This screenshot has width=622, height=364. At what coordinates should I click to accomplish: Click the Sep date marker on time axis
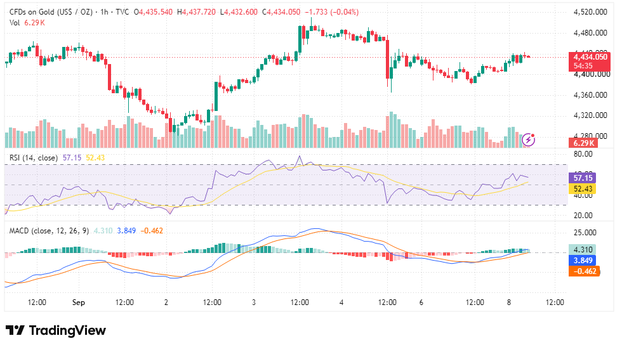coord(79,302)
